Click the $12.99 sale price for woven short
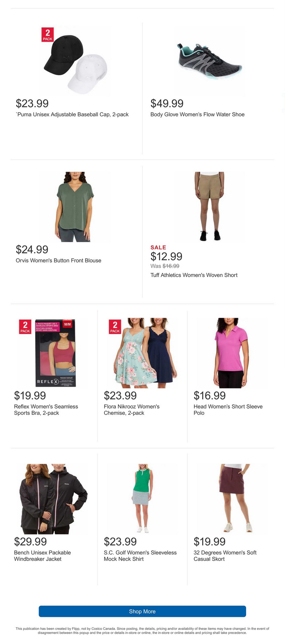Screen dimensions: 285x644 [166, 256]
